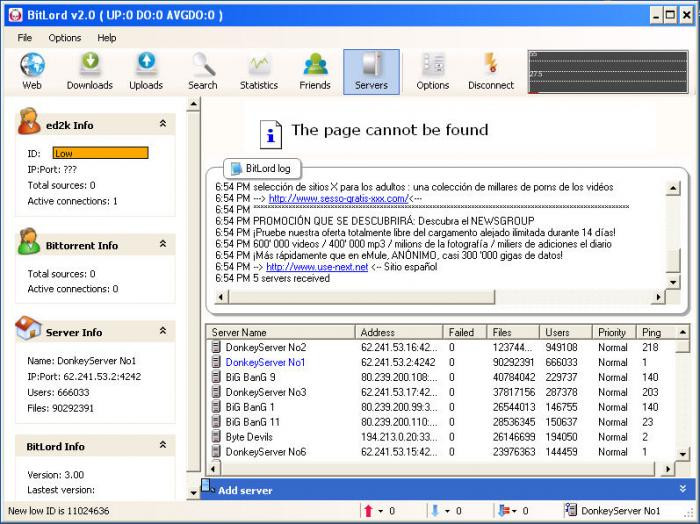700x524 pixels.
Task: Open the Help menu
Action: (107, 38)
